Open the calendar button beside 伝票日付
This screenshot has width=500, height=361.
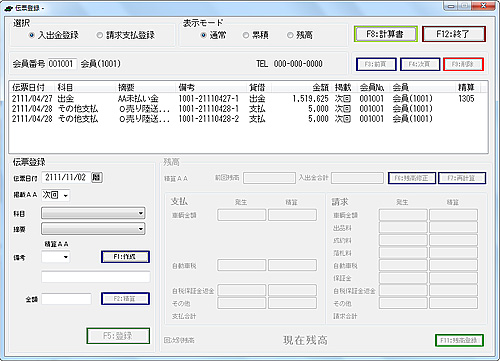pos(97,177)
